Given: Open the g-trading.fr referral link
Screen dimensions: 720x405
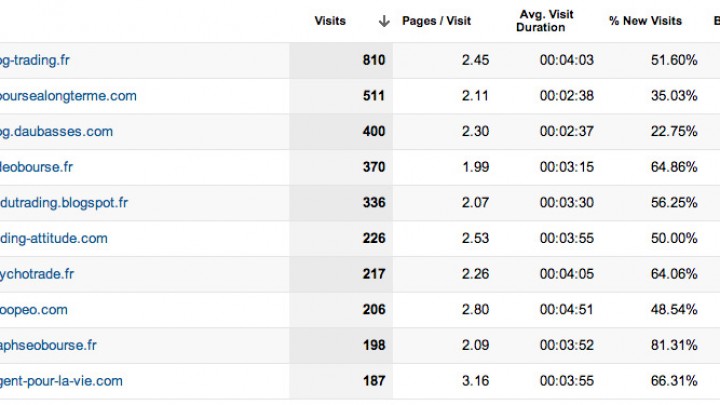Looking at the screenshot, I should (34, 60).
